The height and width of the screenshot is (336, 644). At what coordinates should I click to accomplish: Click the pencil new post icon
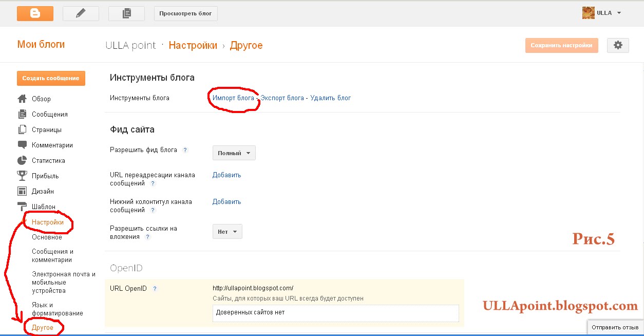pos(81,13)
